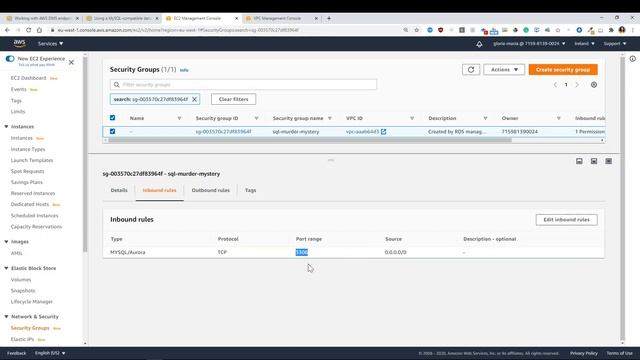
Task: Switch to full panel layout icon
Action: click(x=609, y=161)
